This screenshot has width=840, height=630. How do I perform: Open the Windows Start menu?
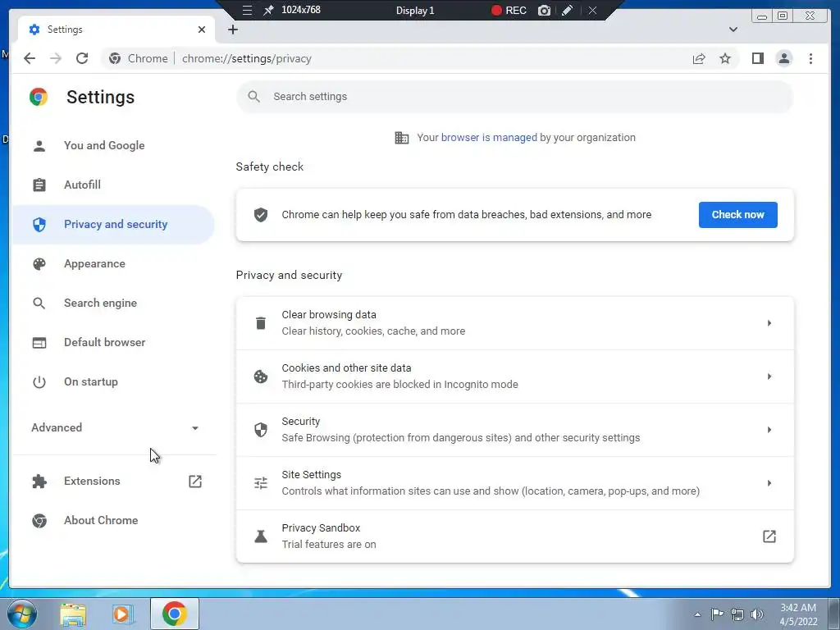pyautogui.click(x=22, y=614)
